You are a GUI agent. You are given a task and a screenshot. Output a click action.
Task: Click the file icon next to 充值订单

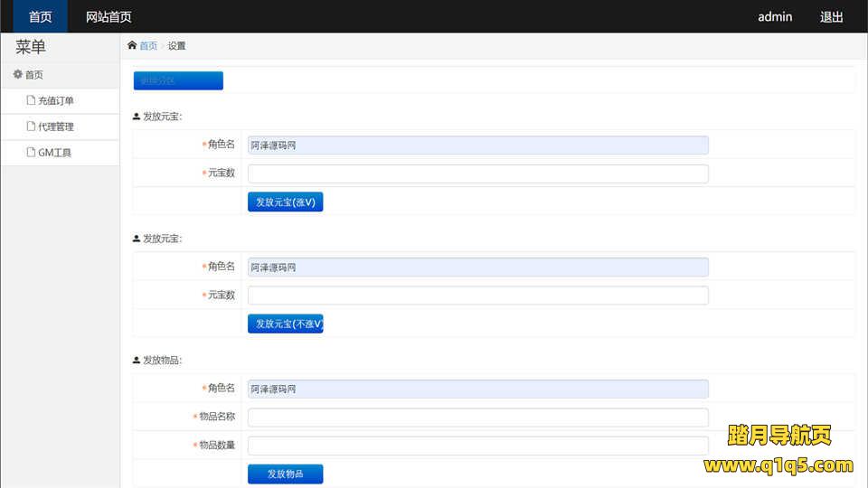(31, 101)
